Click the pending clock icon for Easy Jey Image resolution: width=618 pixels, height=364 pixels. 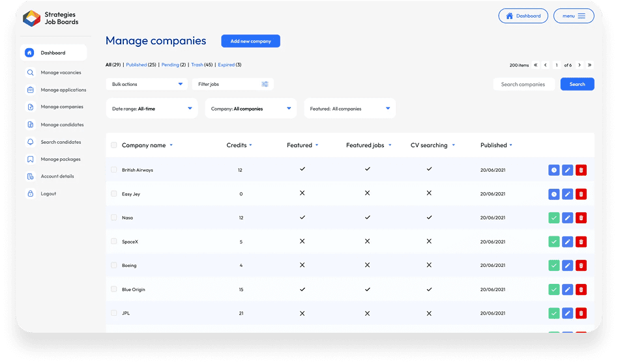pyautogui.click(x=554, y=194)
